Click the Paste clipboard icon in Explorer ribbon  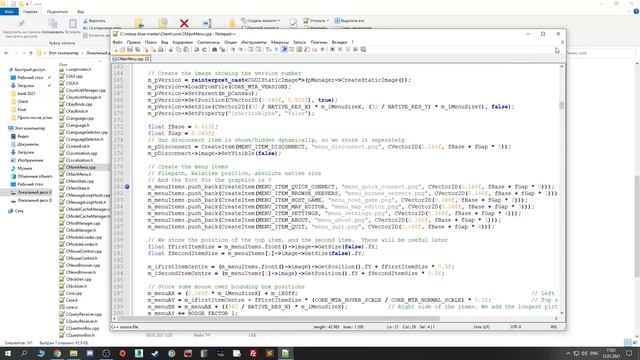click(x=73, y=23)
